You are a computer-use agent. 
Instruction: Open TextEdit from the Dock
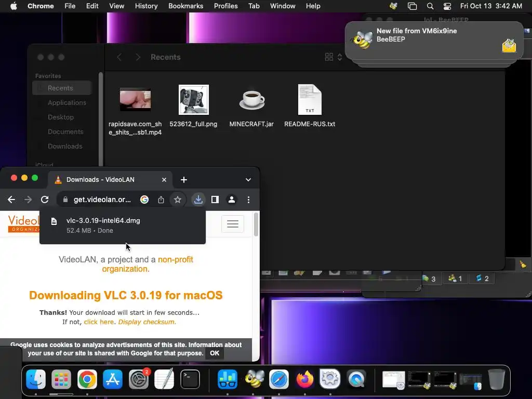(x=164, y=379)
